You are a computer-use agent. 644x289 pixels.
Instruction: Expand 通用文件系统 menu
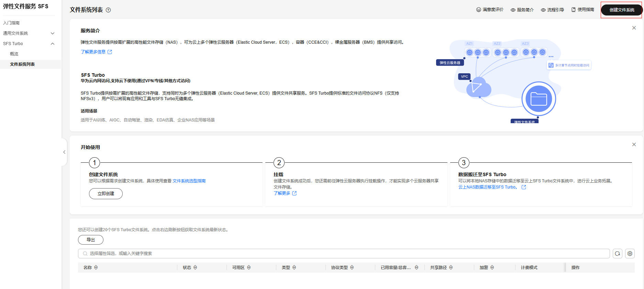[x=29, y=33]
